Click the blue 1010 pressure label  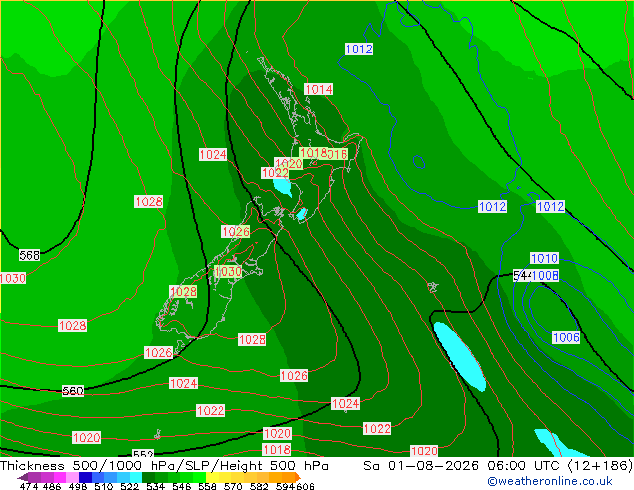(544, 258)
